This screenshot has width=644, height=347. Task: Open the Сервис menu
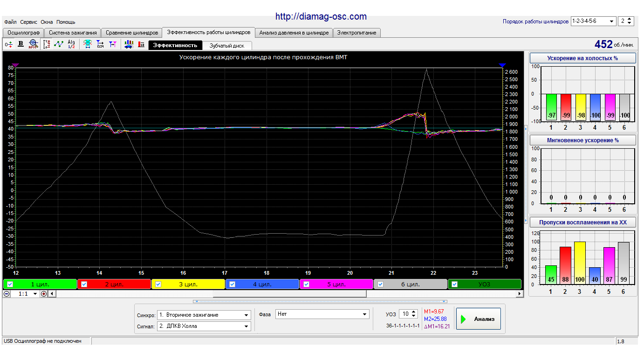(29, 22)
